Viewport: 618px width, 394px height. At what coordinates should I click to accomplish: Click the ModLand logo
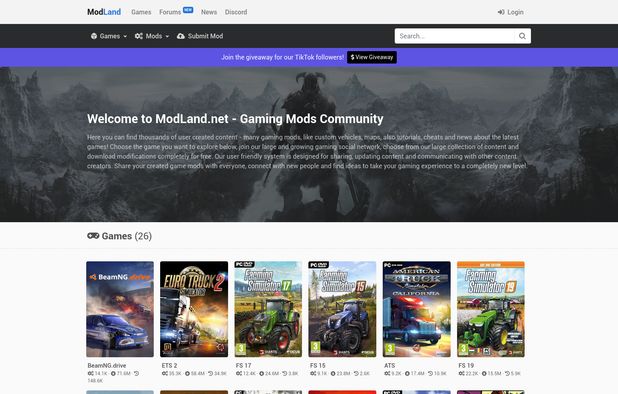coord(104,12)
